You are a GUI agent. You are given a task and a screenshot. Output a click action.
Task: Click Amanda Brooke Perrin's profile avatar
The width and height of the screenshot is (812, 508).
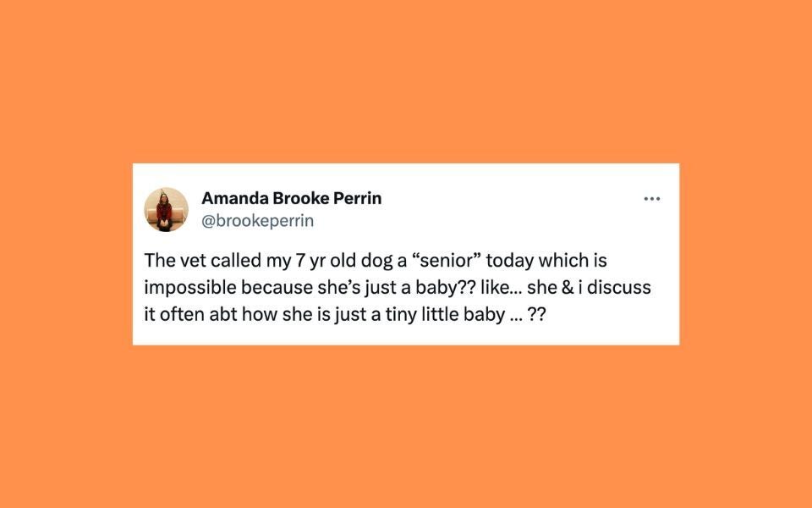point(166,209)
